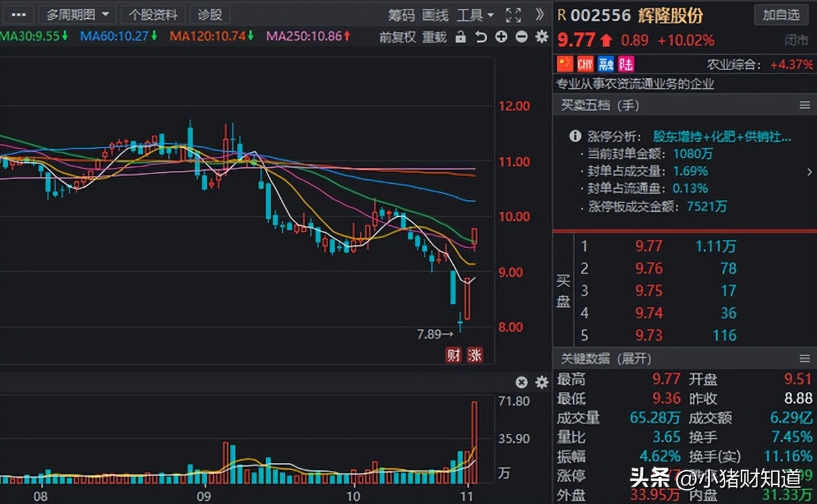Expand the 关键数据 section
The height and width of the screenshot is (504, 817).
[607, 359]
